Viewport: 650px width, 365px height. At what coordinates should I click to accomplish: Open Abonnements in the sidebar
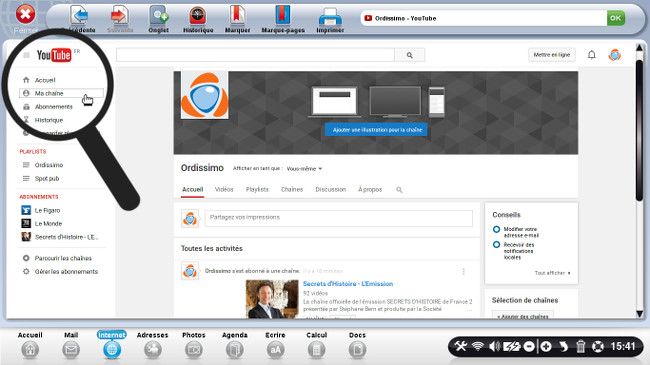(x=53, y=107)
